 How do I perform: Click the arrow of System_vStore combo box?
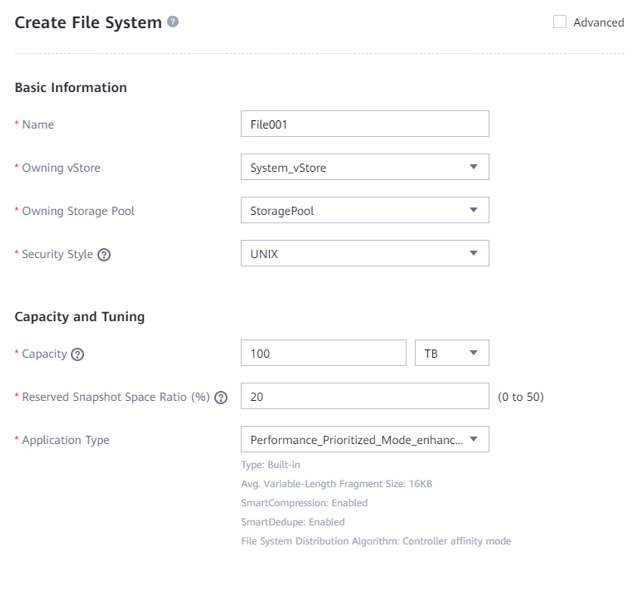point(474,167)
